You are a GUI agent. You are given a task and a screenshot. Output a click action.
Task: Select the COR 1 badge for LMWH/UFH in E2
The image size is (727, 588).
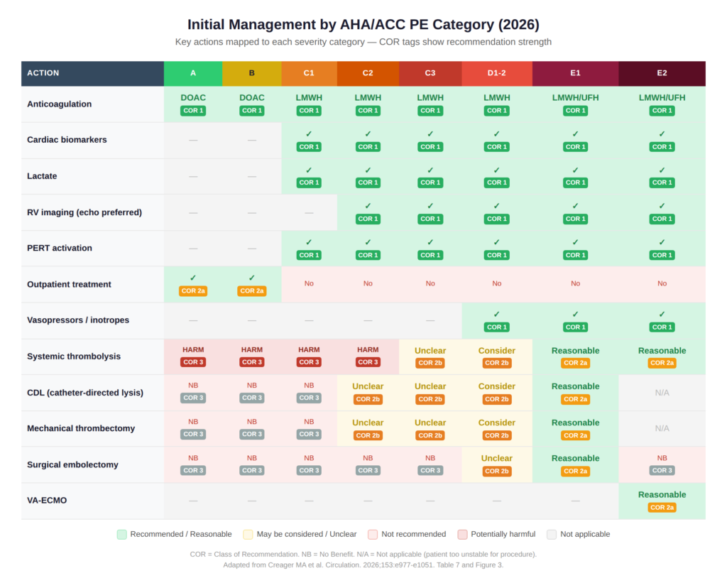coord(662,110)
